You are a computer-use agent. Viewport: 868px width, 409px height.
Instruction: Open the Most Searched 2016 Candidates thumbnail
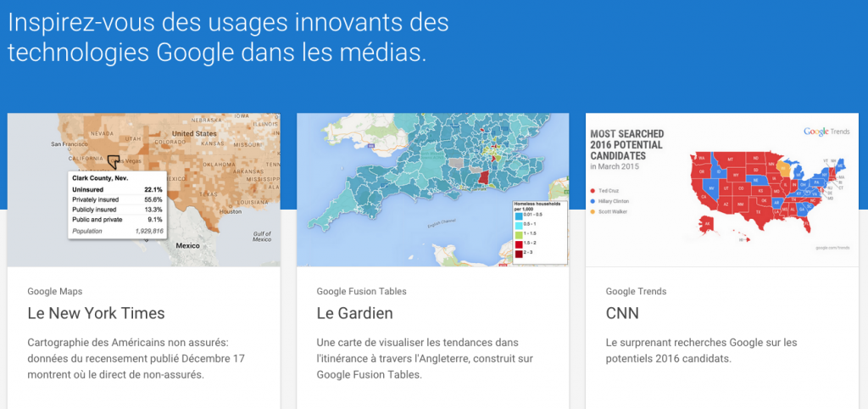pyautogui.click(x=722, y=189)
